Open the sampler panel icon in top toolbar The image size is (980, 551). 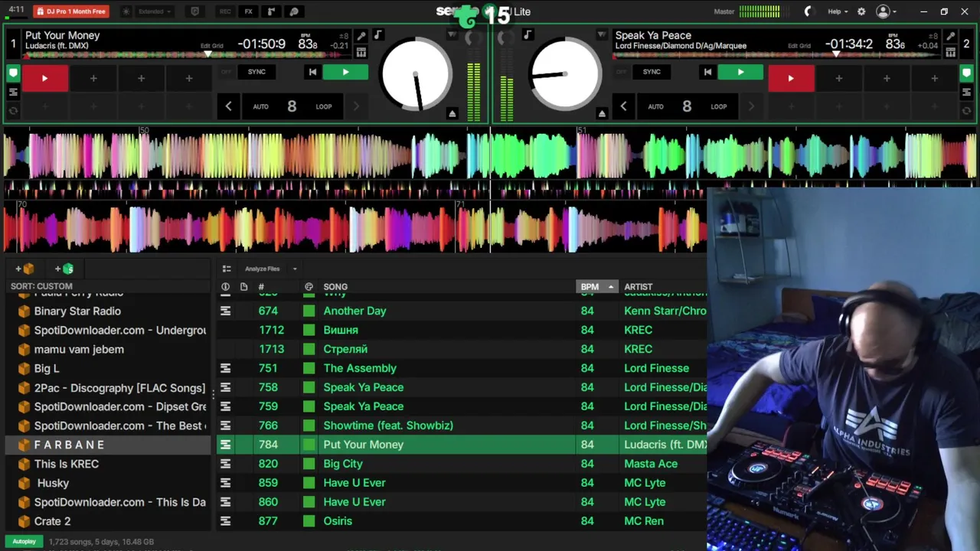271,11
